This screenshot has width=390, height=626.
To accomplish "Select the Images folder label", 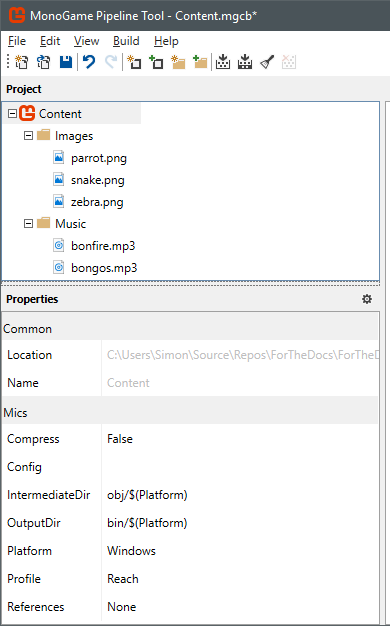I will pyautogui.click(x=74, y=136).
